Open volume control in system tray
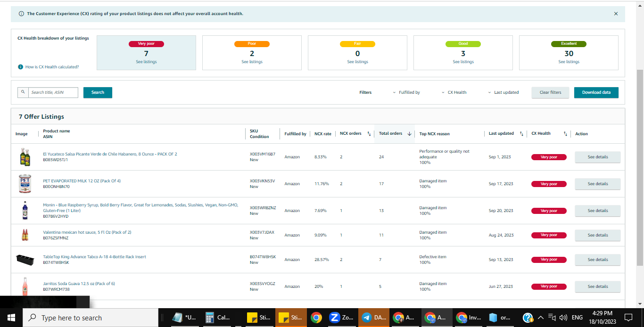The width and height of the screenshot is (644, 327). [x=563, y=318]
